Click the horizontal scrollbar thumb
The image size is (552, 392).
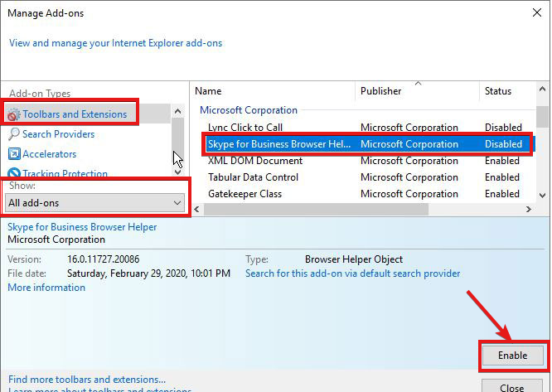tap(316, 210)
